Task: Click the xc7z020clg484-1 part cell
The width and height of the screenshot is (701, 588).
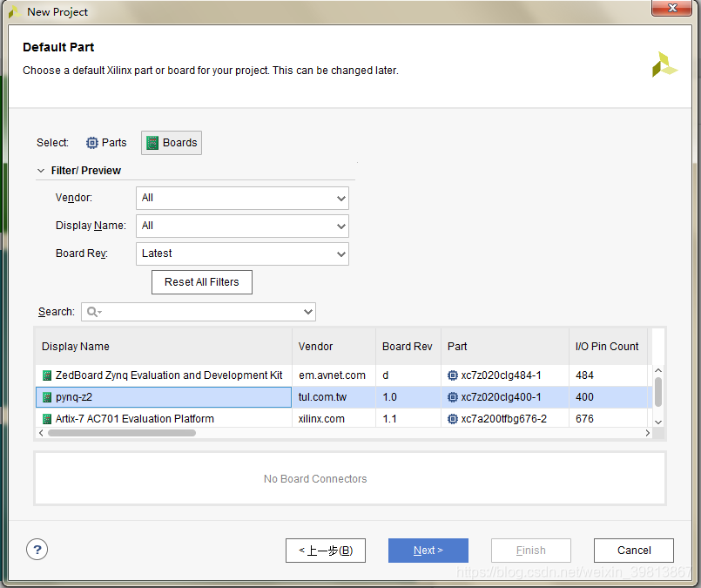Action: coord(505,375)
